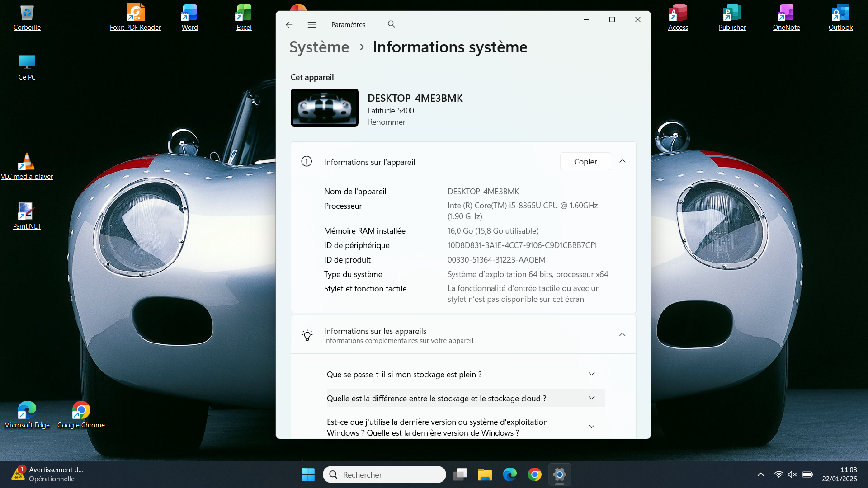The width and height of the screenshot is (868, 488).
Task: Click the Type du système label
Action: 353,274
